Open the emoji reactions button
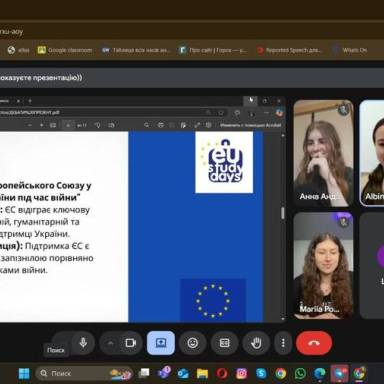The image size is (384, 384). click(x=193, y=343)
